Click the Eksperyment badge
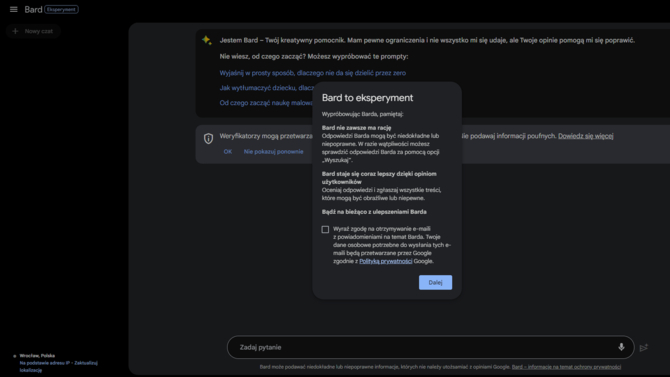Image resolution: width=670 pixels, height=377 pixels. pyautogui.click(x=61, y=9)
